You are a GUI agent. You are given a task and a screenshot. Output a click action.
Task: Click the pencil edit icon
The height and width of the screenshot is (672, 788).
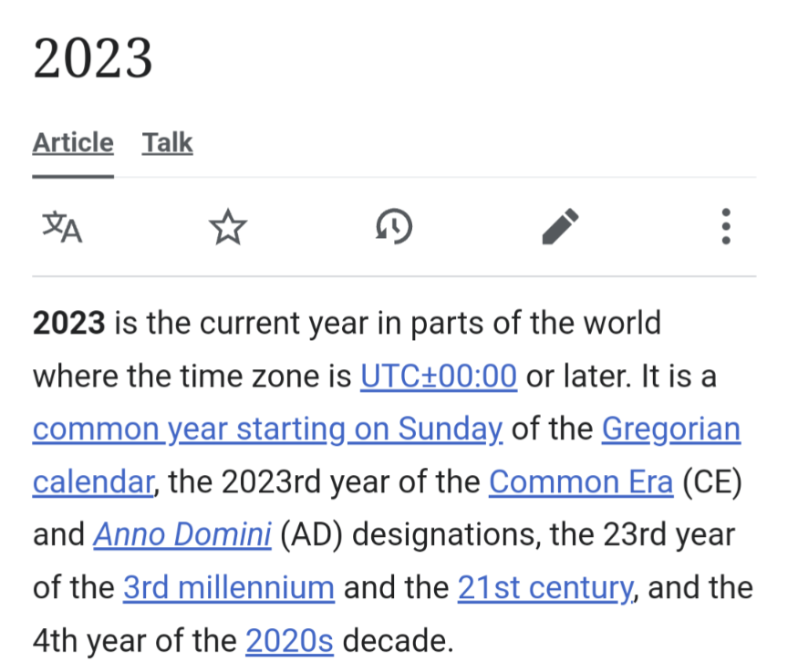point(560,227)
